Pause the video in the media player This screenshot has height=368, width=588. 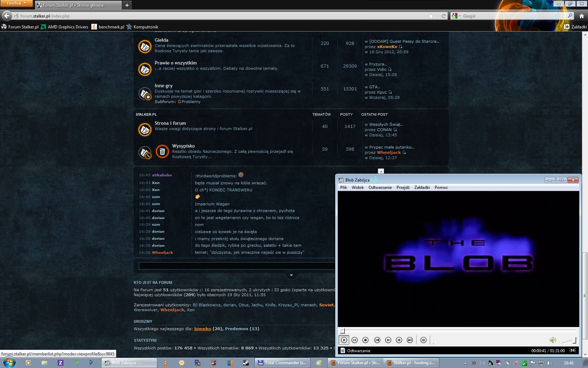355,340
